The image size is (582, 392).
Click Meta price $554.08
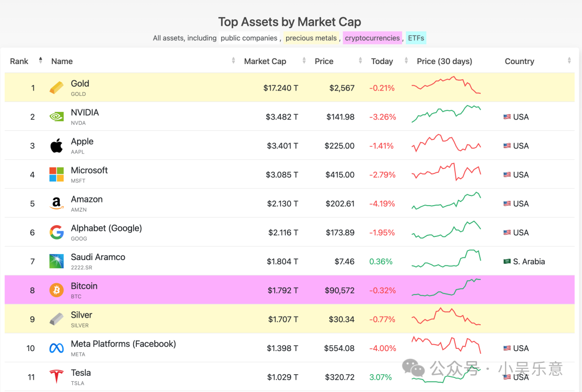pyautogui.click(x=339, y=348)
